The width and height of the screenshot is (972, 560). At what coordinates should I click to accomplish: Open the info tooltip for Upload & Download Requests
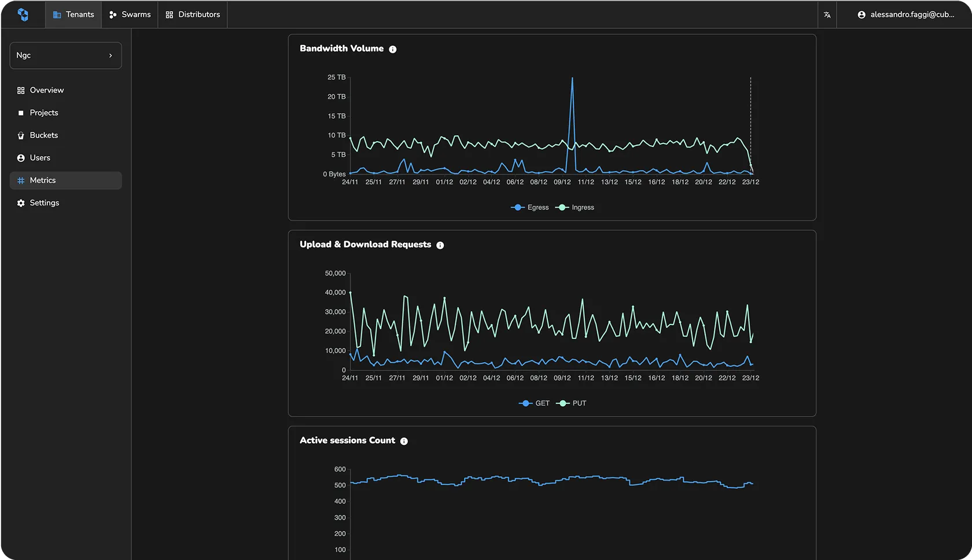pyautogui.click(x=440, y=245)
